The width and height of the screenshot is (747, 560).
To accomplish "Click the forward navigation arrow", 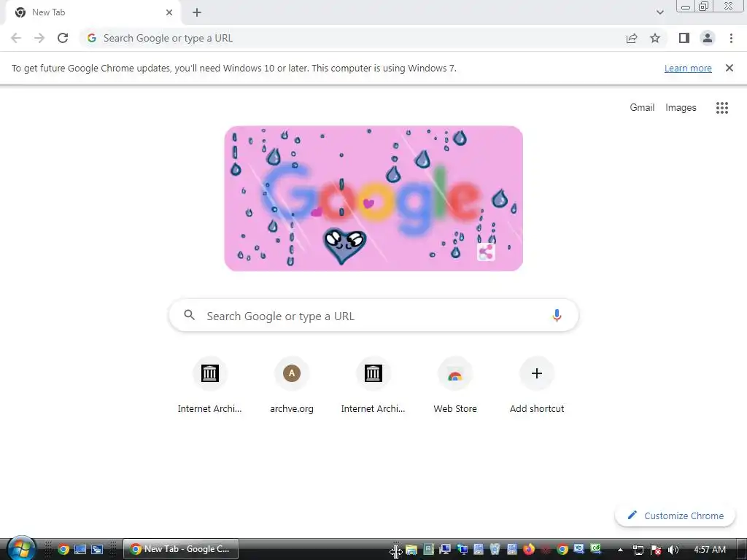I will point(39,38).
